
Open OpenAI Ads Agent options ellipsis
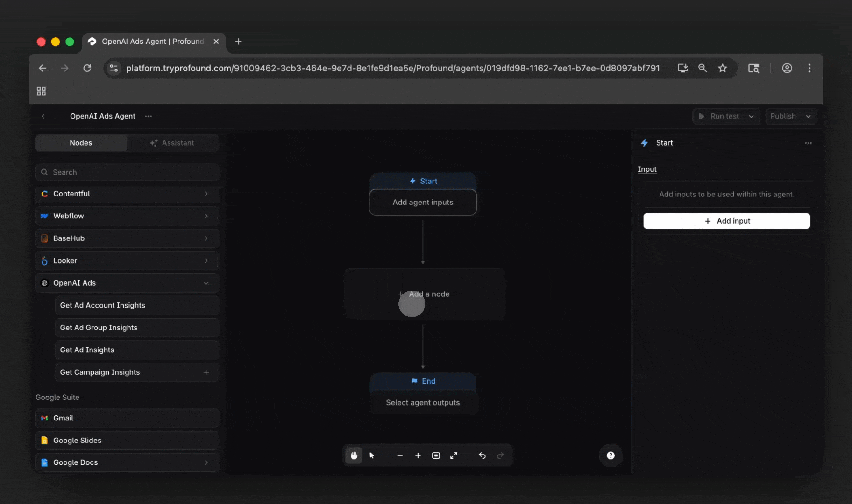pyautogui.click(x=149, y=116)
